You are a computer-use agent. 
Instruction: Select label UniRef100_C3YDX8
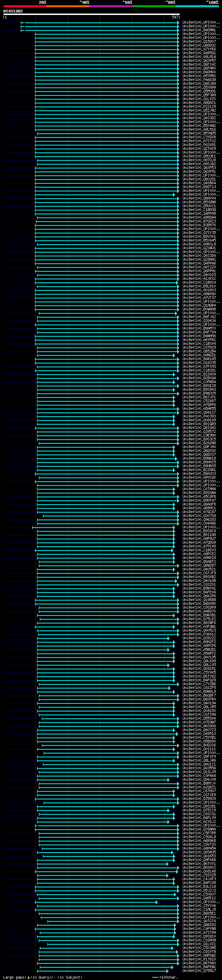tap(199, 137)
